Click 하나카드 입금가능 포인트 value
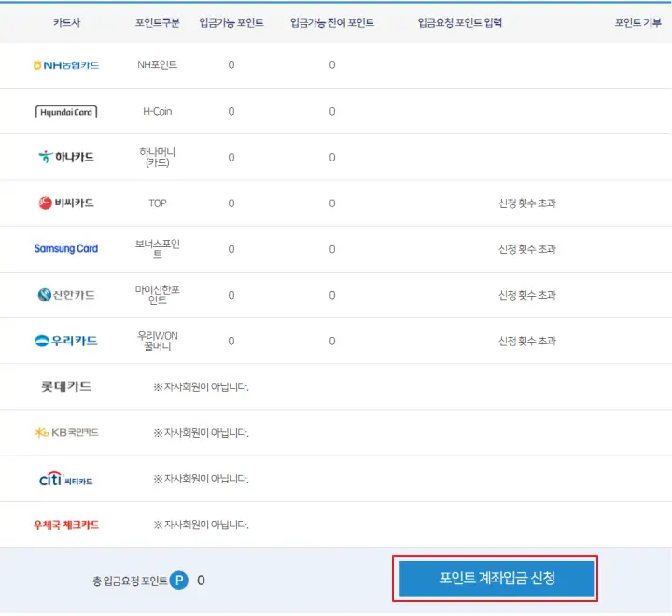672x616 pixels. tap(231, 158)
